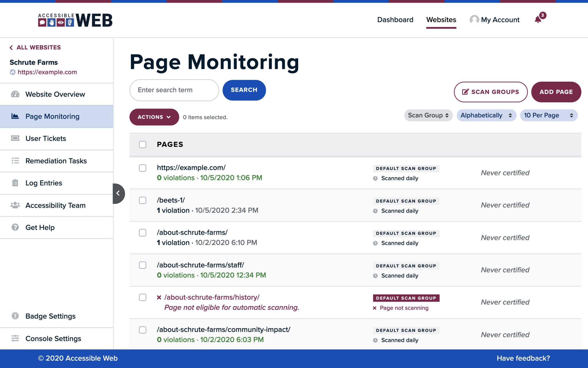This screenshot has width=588, height=368.
Task: Check the /beets-1/ row checkbox
Action: tap(143, 200)
